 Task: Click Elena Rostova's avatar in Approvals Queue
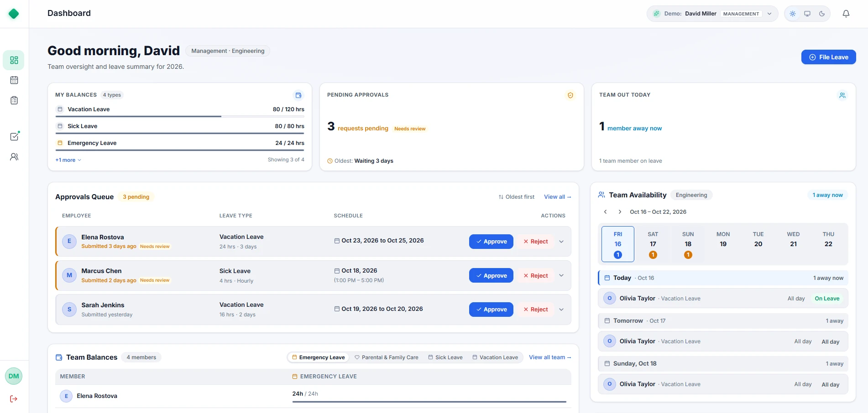point(69,241)
